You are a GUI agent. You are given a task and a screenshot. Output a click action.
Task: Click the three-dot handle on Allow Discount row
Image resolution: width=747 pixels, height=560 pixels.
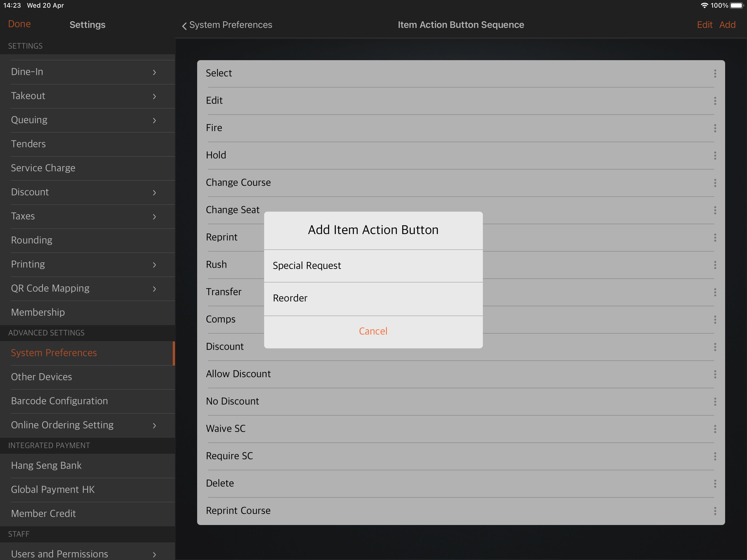(x=715, y=374)
